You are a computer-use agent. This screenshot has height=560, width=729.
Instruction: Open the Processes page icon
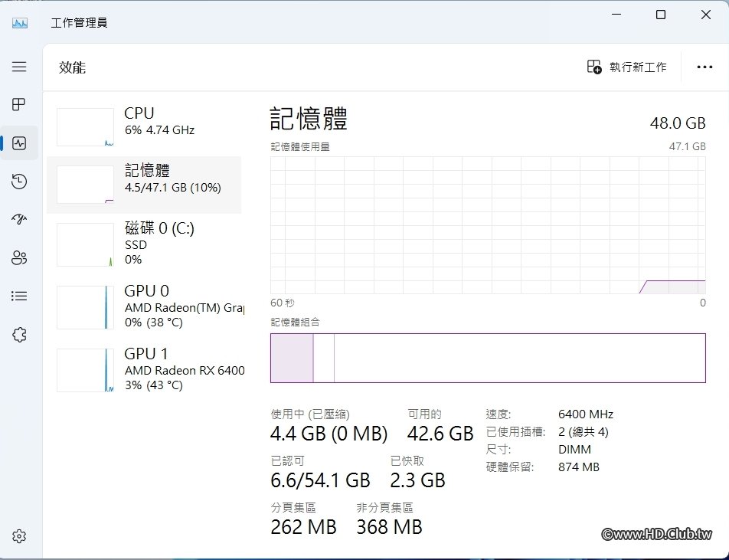[x=19, y=105]
